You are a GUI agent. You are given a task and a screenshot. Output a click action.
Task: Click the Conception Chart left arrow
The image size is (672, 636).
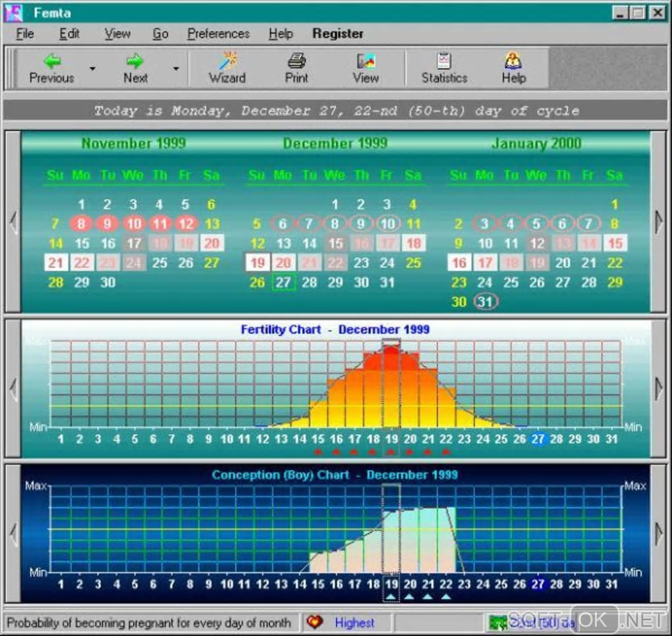13,534
